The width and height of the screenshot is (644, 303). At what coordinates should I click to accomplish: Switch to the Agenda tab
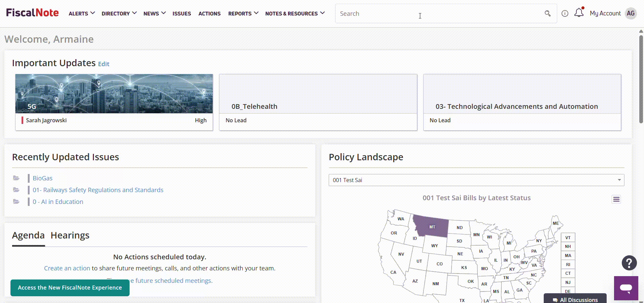pyautogui.click(x=28, y=235)
